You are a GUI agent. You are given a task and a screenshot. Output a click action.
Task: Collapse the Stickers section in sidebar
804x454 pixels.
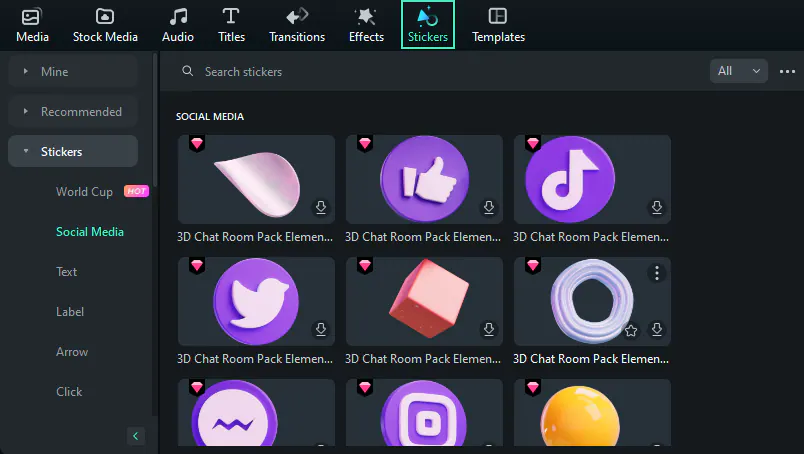pos(73,151)
